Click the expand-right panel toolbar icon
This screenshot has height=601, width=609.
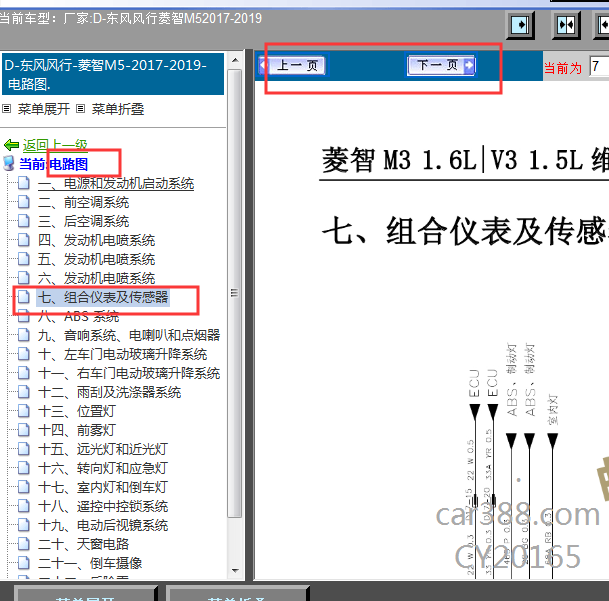520,25
